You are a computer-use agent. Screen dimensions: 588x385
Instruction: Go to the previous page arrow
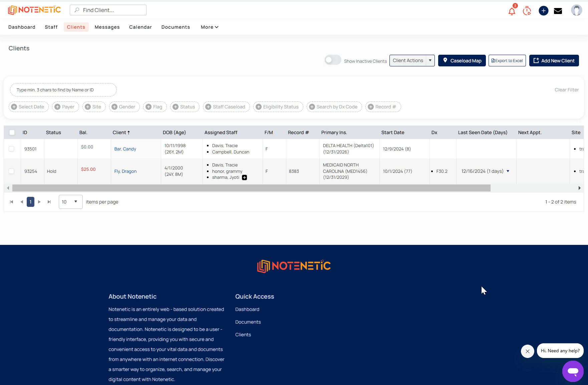[22, 202]
